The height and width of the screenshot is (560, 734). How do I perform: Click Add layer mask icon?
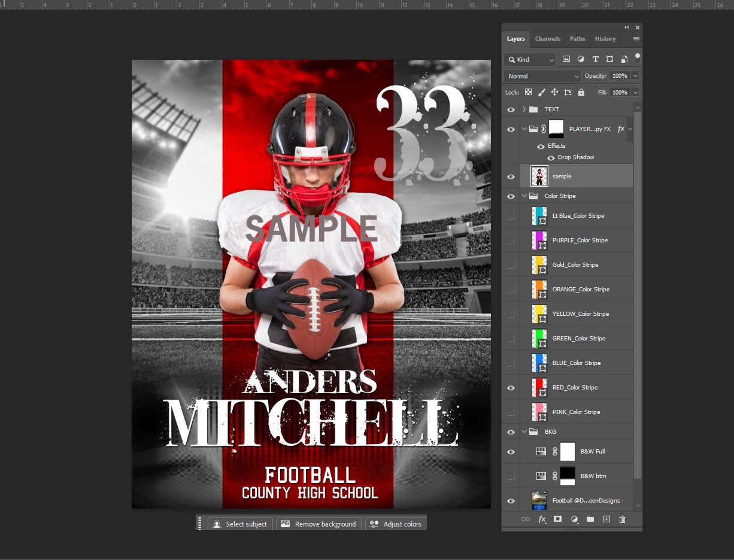[558, 519]
